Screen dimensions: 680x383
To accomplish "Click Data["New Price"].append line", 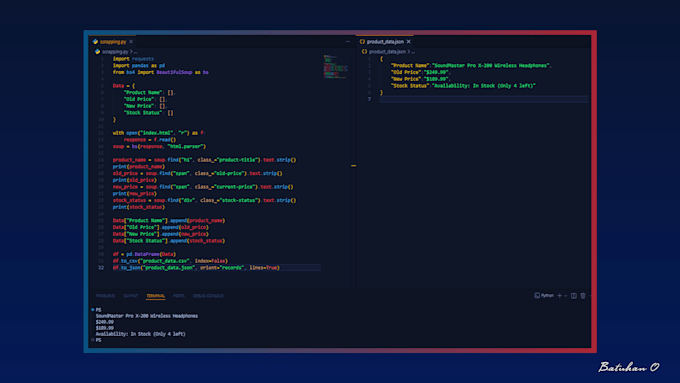I will pyautogui.click(x=160, y=234).
